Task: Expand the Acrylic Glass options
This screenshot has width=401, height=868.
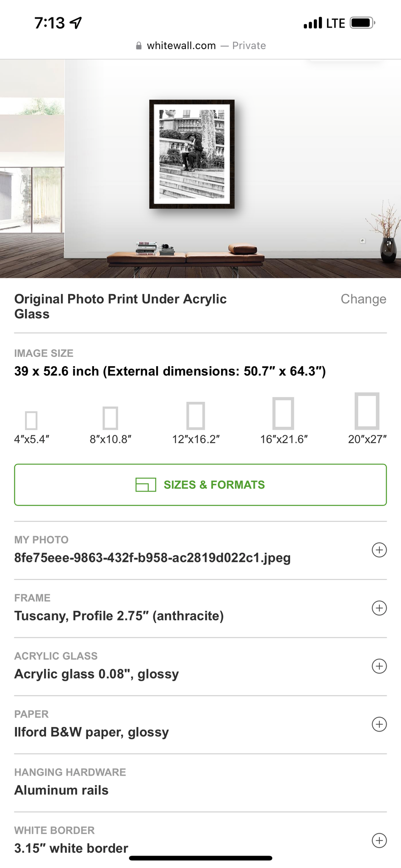Action: [x=379, y=666]
